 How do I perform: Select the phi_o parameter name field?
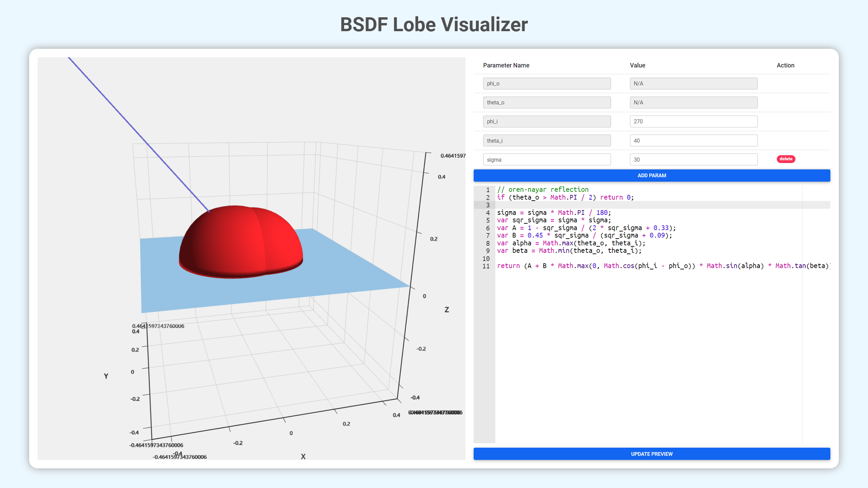click(x=546, y=83)
